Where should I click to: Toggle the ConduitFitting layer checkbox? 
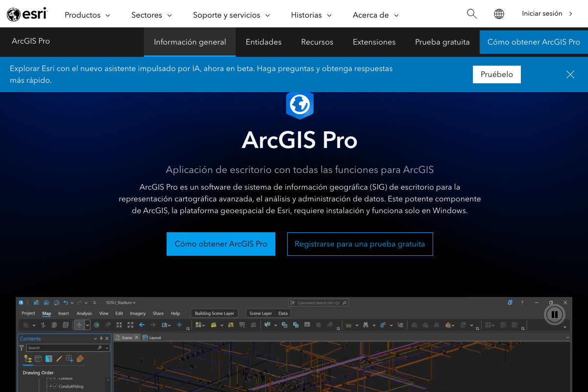click(x=55, y=386)
